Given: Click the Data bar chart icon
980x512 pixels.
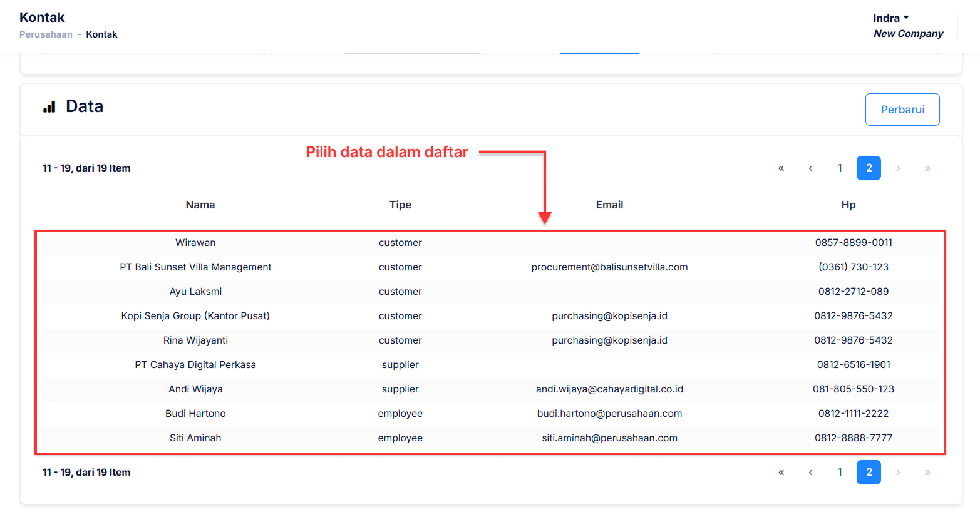Looking at the screenshot, I should 49,107.
